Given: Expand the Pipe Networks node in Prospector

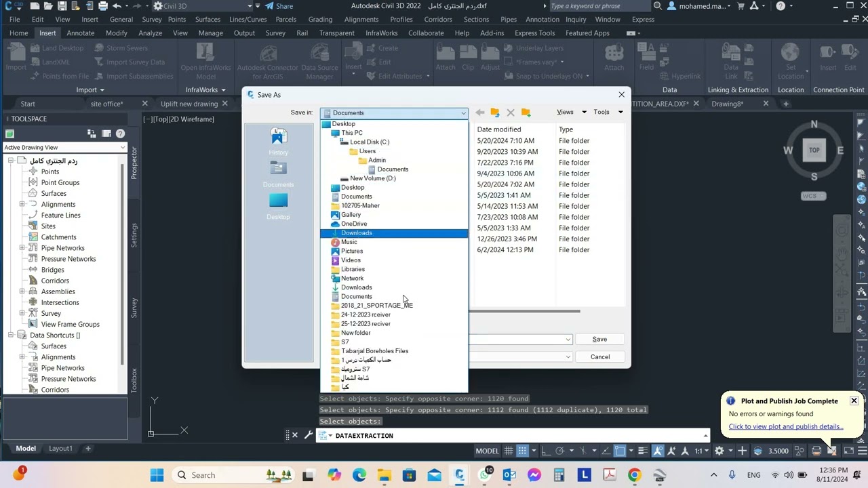Looking at the screenshot, I should (x=22, y=247).
